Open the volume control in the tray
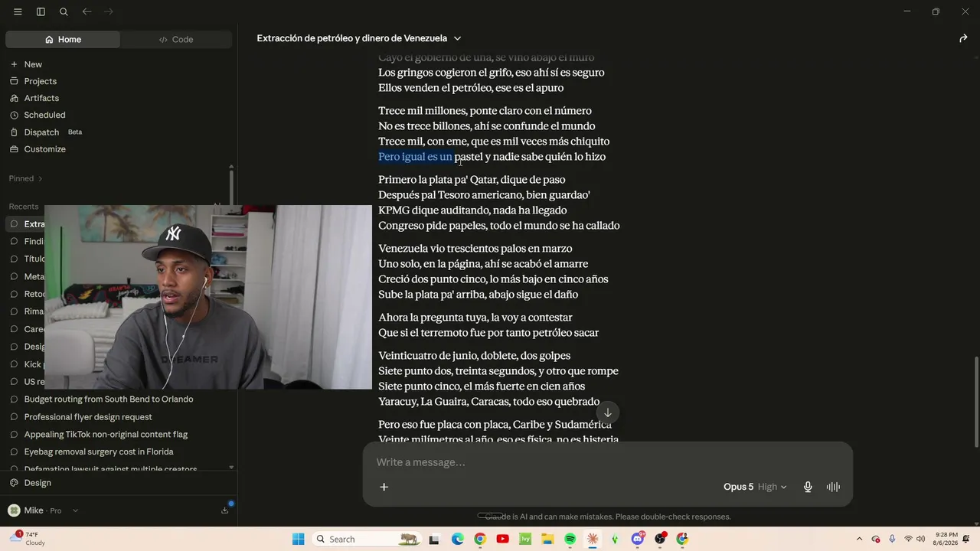980x551 pixels. tap(920, 539)
